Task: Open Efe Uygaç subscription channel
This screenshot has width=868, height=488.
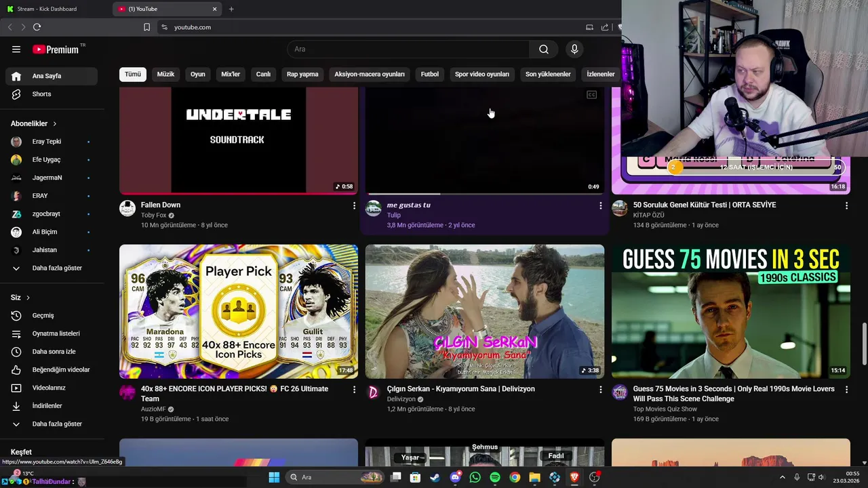Action: click(x=52, y=159)
